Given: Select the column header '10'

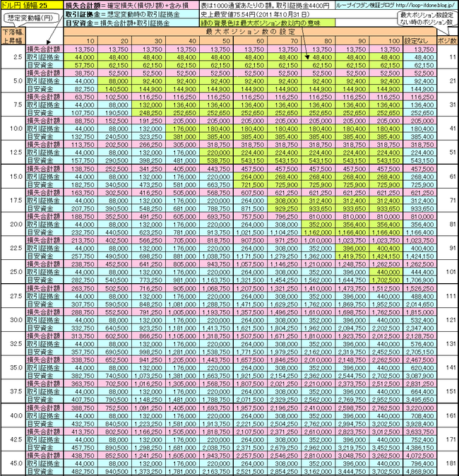Looking at the screenshot, I should [81, 41].
